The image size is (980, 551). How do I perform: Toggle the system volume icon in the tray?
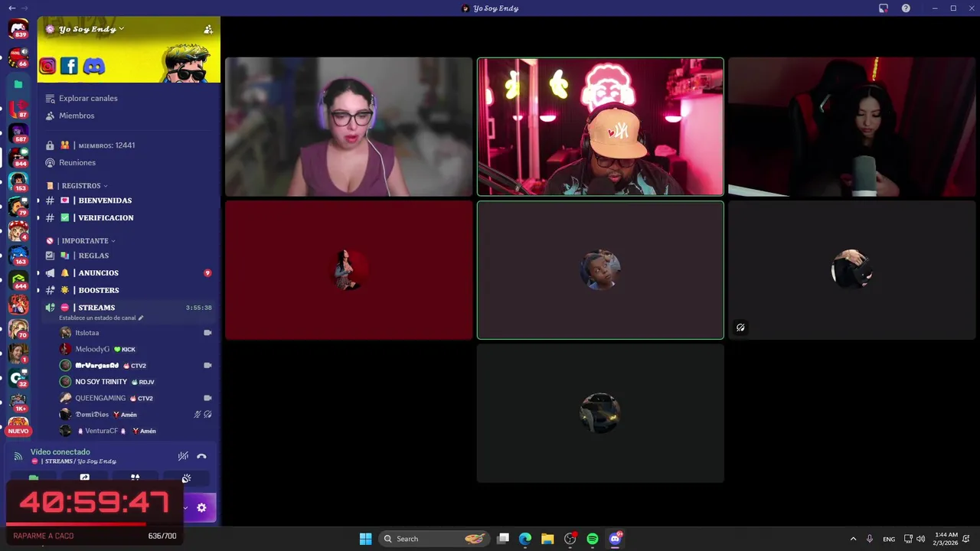pos(920,539)
